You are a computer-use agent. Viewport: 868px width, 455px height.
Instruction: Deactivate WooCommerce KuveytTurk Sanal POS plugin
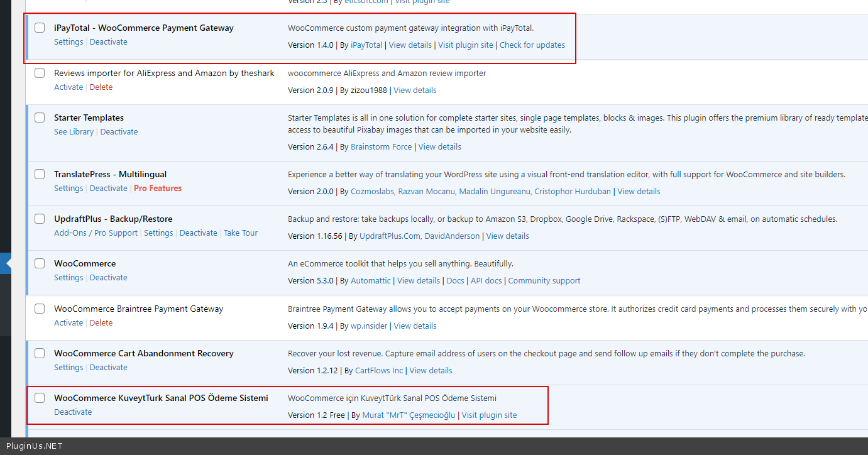click(x=73, y=412)
